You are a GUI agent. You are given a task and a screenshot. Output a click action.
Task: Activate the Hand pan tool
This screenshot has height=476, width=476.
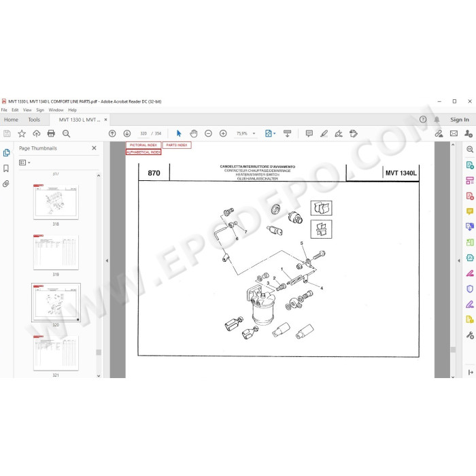(x=193, y=133)
